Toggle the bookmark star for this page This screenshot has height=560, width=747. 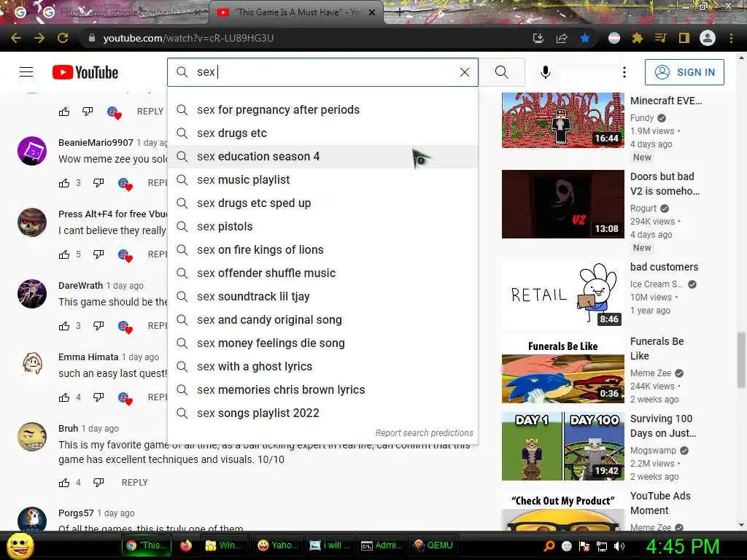coord(585,38)
